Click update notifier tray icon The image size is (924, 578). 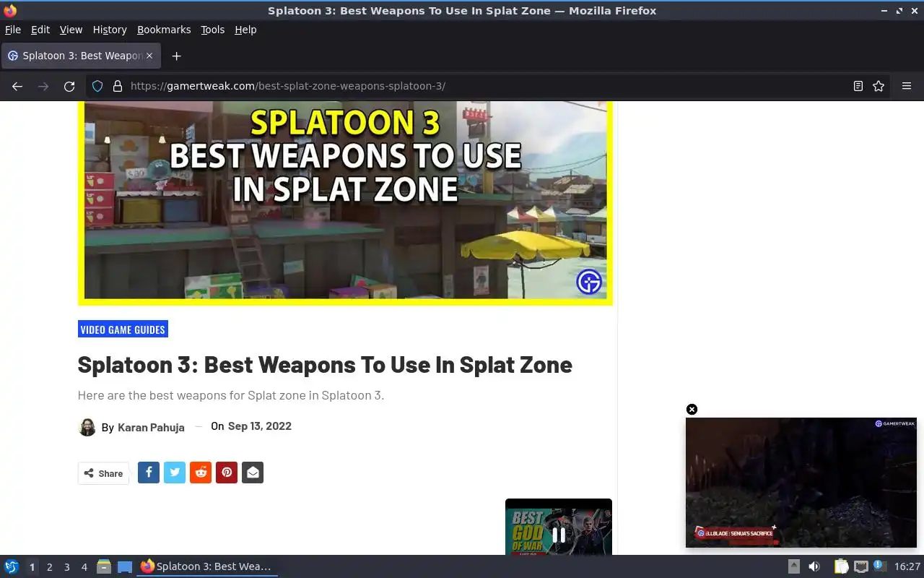(879, 566)
